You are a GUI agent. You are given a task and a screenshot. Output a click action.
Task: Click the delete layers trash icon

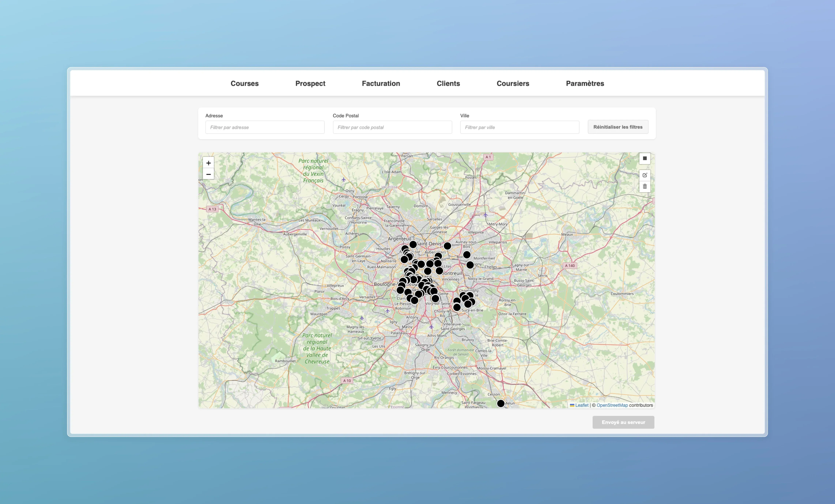pos(645,186)
